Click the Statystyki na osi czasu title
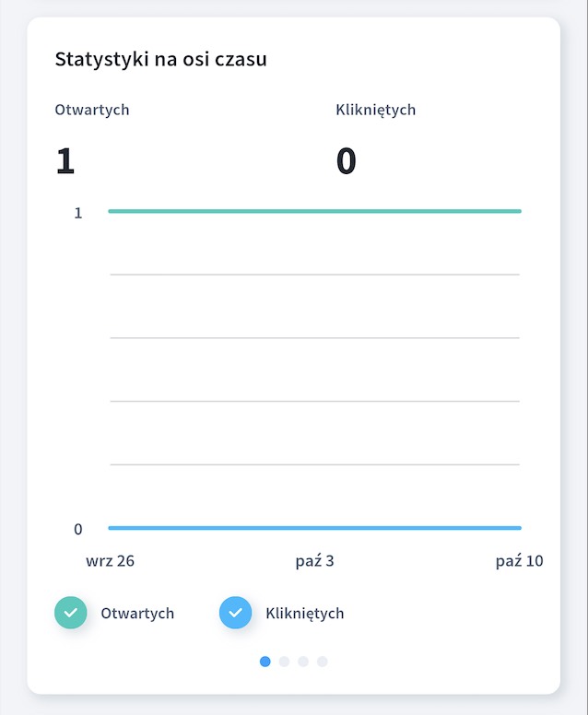The height and width of the screenshot is (715, 588). pyautogui.click(x=160, y=59)
